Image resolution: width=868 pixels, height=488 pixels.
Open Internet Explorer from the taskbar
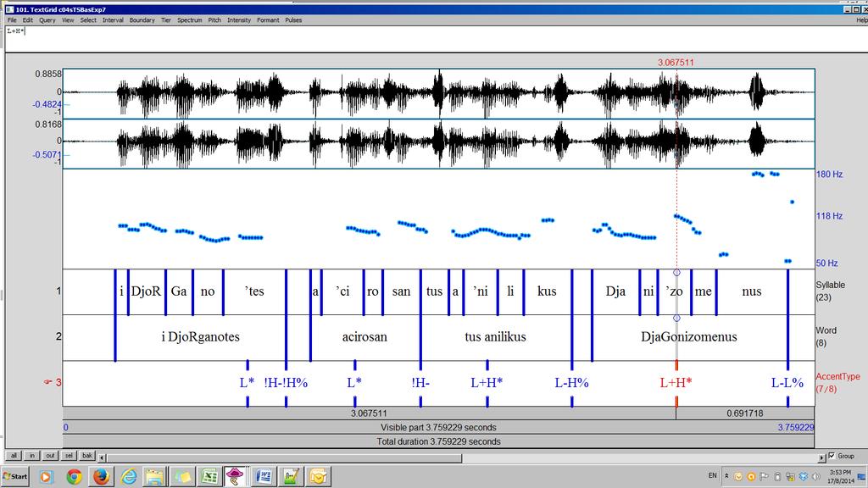pos(129,476)
